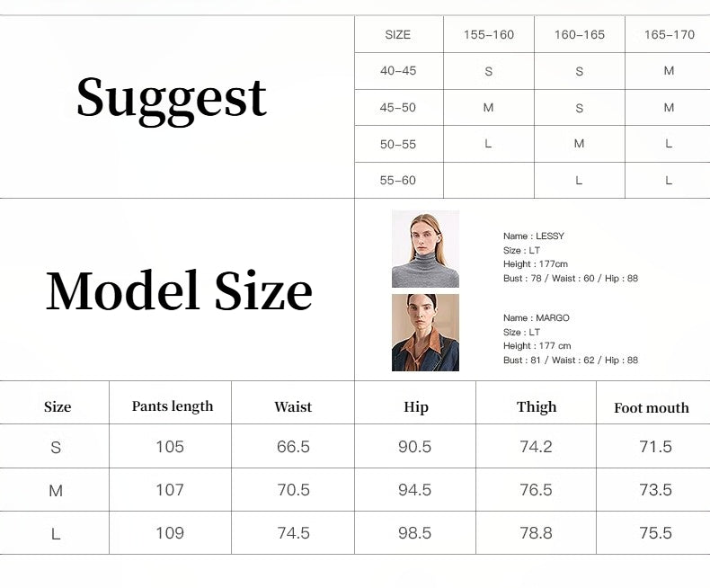710x588 pixels.
Task: Click the 'Pants length' column header
Action: click(173, 406)
